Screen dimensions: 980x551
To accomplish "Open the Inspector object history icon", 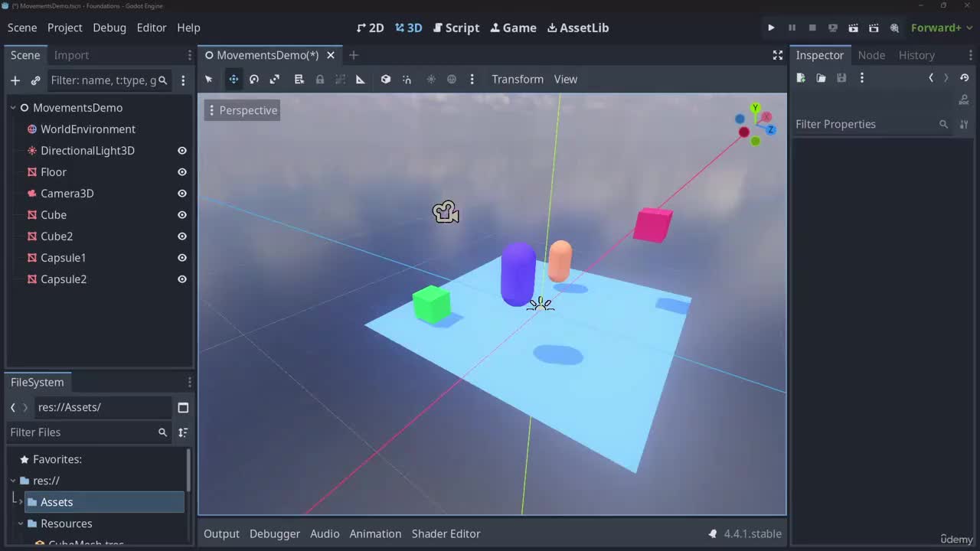I will [964, 78].
